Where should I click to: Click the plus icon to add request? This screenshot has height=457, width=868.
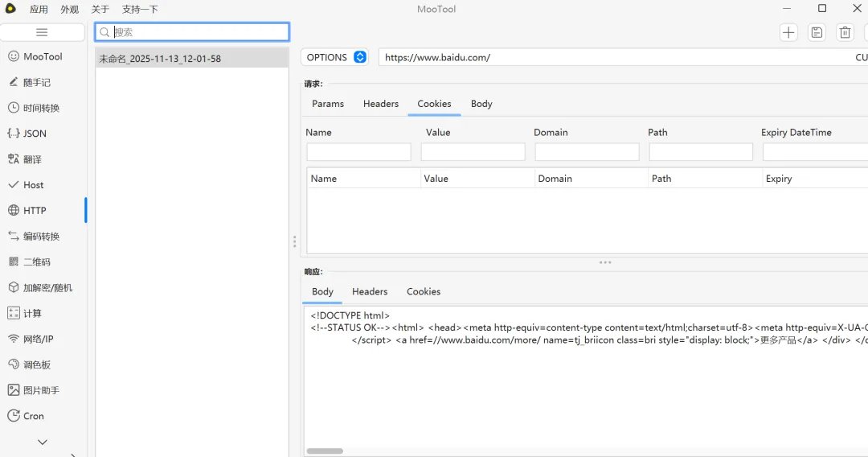pos(788,33)
